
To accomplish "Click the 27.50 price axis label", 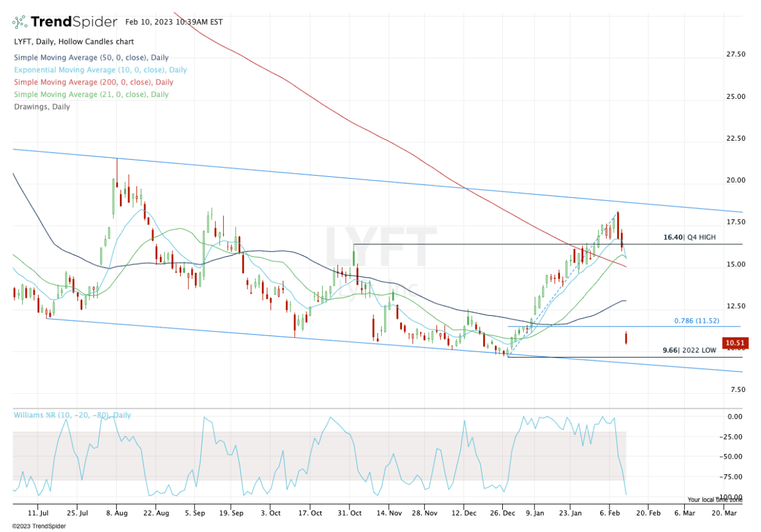I will [x=736, y=55].
